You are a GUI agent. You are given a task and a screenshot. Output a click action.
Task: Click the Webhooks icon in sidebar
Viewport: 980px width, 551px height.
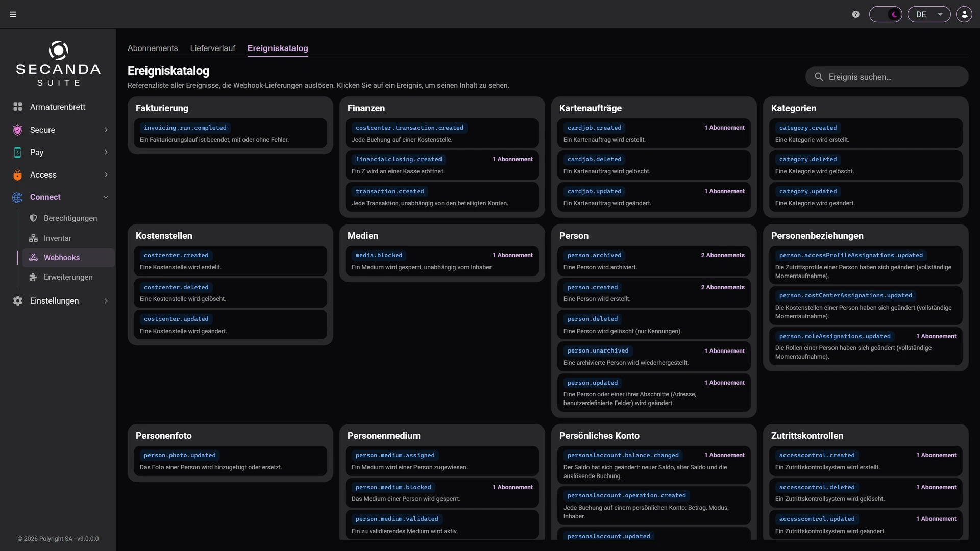(33, 258)
